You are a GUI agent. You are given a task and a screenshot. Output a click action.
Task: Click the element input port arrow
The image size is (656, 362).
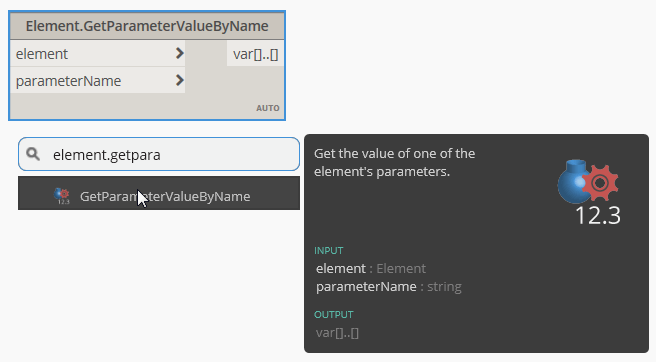pos(179,53)
